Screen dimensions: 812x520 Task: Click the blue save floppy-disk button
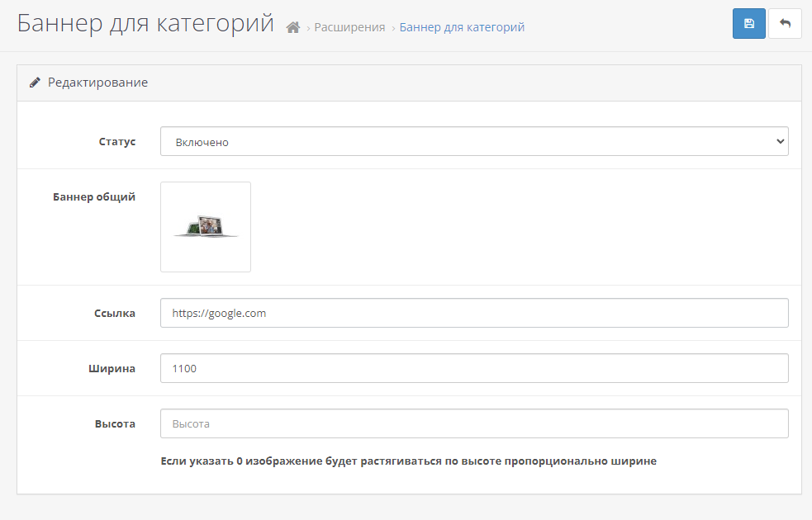click(x=749, y=24)
